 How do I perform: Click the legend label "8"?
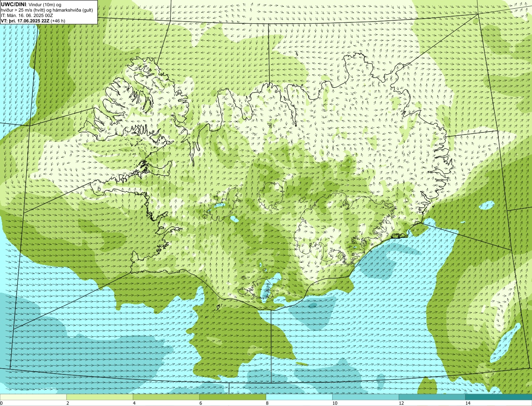click(x=267, y=403)
